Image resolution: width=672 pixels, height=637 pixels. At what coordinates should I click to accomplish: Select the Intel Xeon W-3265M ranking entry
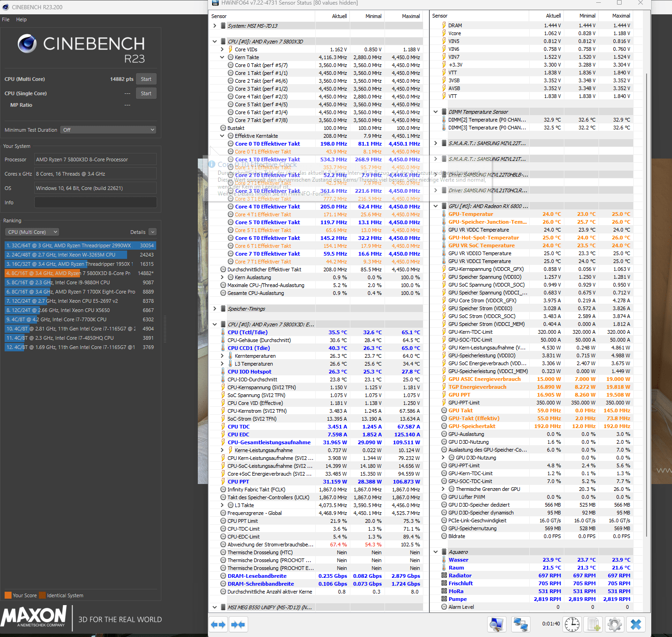80,255
